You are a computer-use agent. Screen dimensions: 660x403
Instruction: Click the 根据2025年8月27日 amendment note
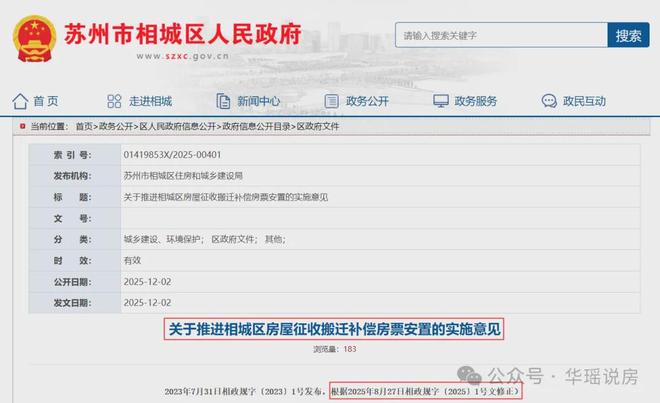(426, 392)
